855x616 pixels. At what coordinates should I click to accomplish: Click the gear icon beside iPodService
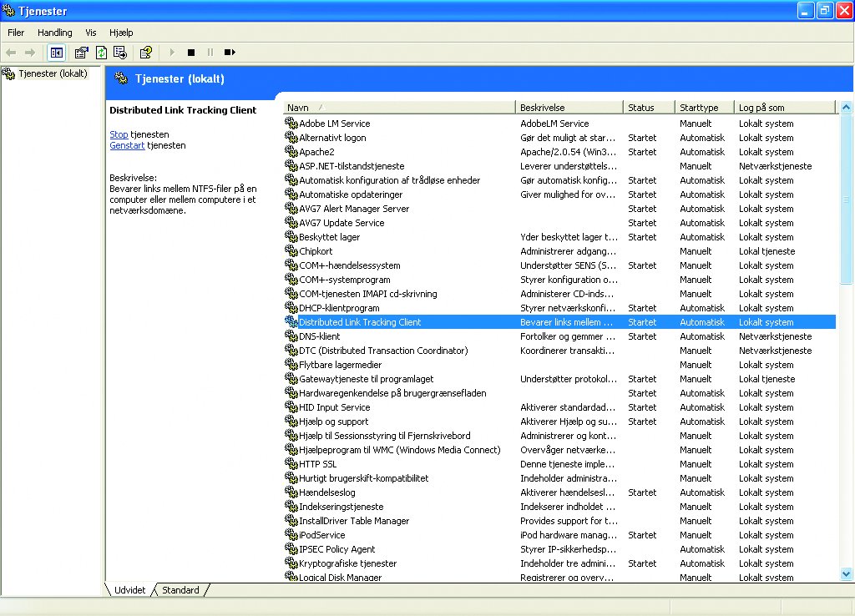pyautogui.click(x=291, y=535)
